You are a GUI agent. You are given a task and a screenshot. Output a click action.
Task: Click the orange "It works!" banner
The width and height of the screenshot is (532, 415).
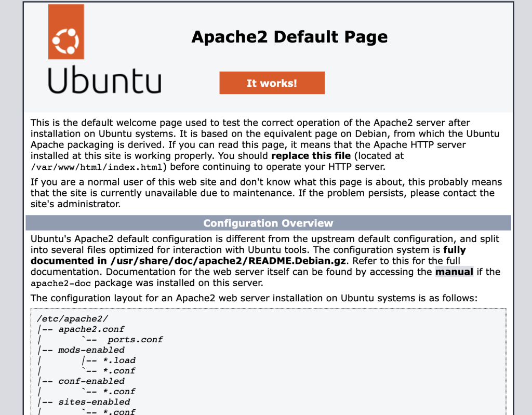[272, 83]
